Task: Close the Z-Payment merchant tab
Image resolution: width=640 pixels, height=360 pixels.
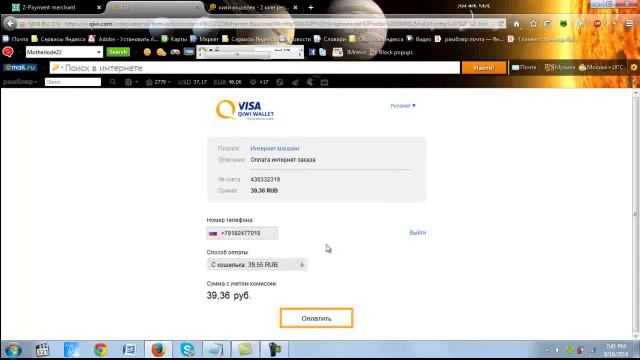Action: pyautogui.click(x=99, y=7)
